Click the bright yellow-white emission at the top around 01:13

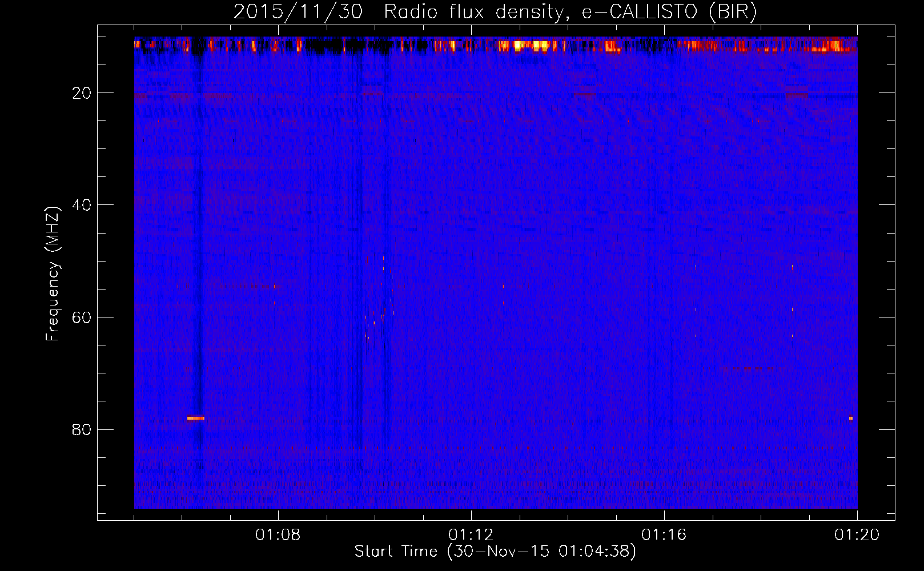click(x=531, y=45)
